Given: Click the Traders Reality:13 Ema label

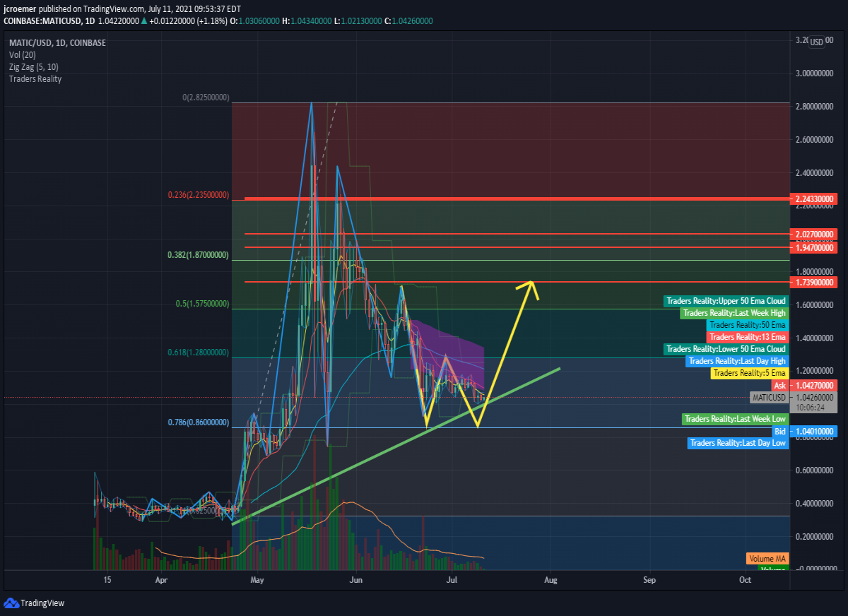Looking at the screenshot, I should (747, 337).
